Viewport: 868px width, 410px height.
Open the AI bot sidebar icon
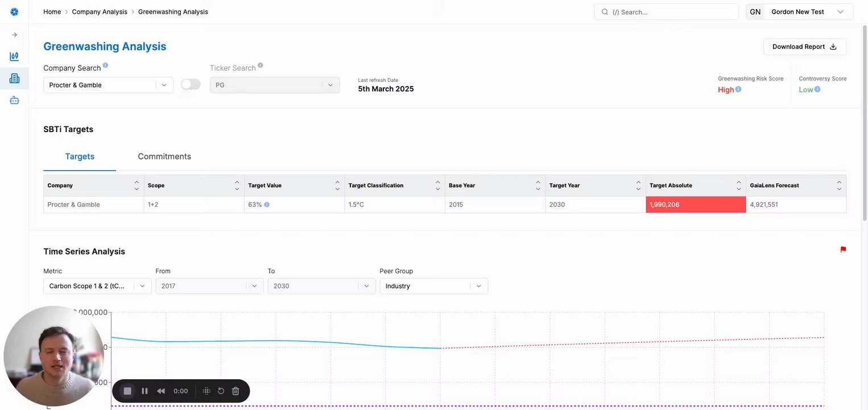pyautogui.click(x=14, y=100)
